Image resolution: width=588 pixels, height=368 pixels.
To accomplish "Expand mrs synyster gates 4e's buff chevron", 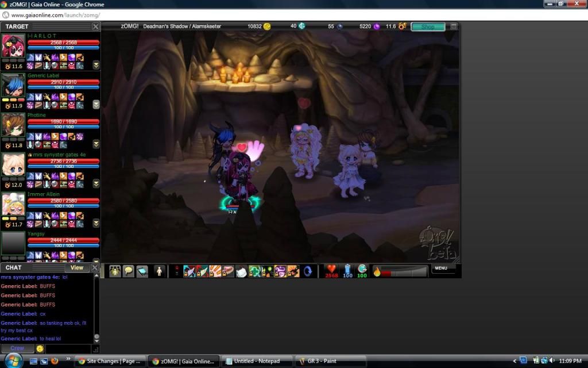I will [96, 183].
